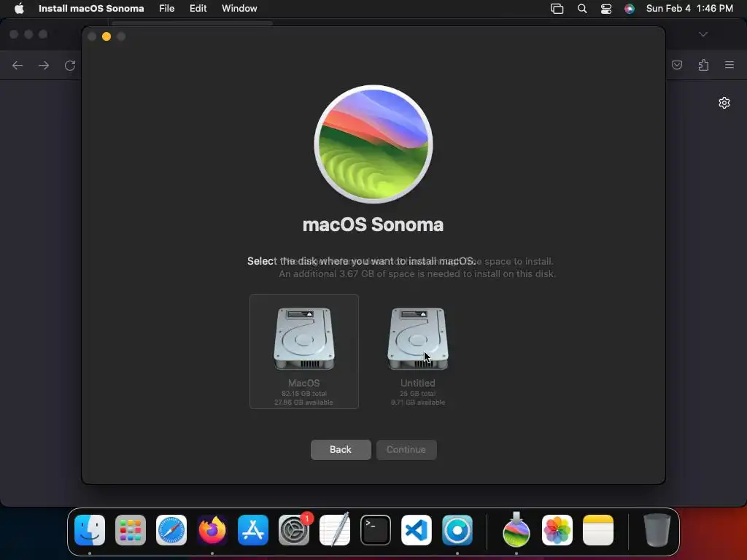Image resolution: width=747 pixels, height=560 pixels.
Task: Open Stage Manager icon in menu bar
Action: point(557,9)
